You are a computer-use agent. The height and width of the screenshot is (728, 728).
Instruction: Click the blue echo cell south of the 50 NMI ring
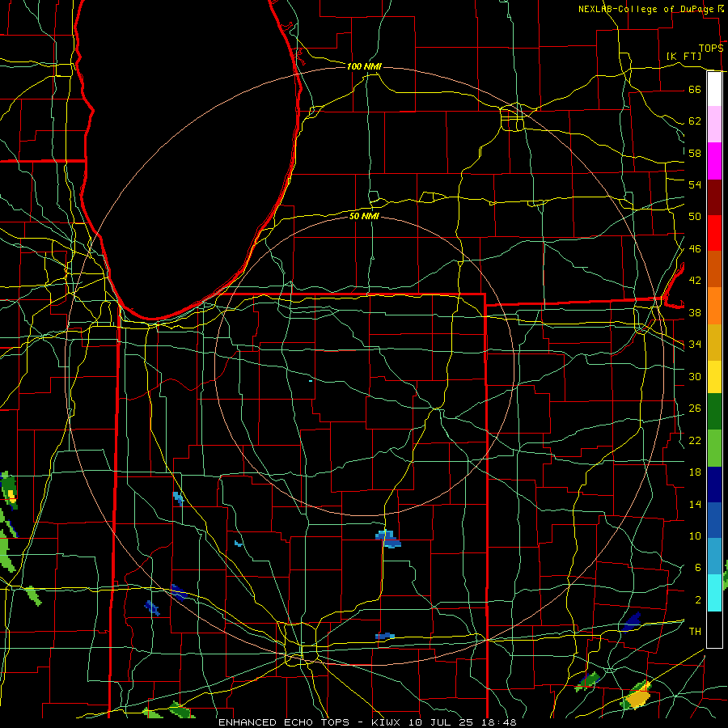coord(387,539)
